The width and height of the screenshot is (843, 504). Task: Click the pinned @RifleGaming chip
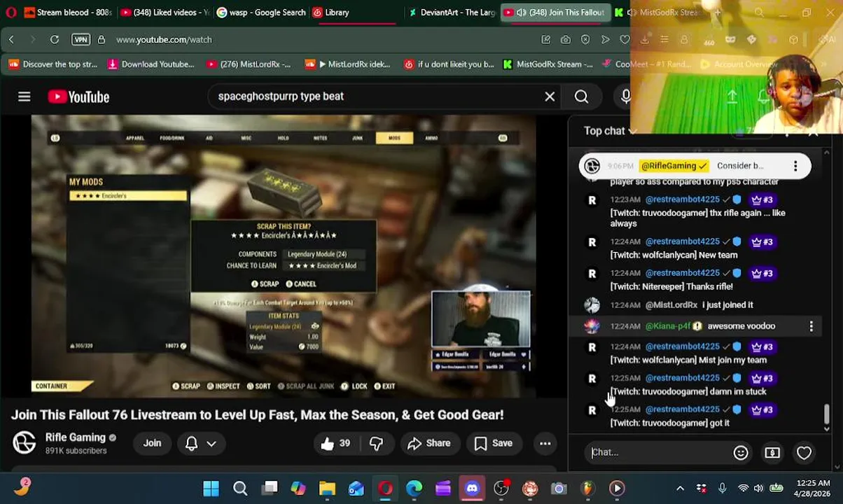pos(674,166)
